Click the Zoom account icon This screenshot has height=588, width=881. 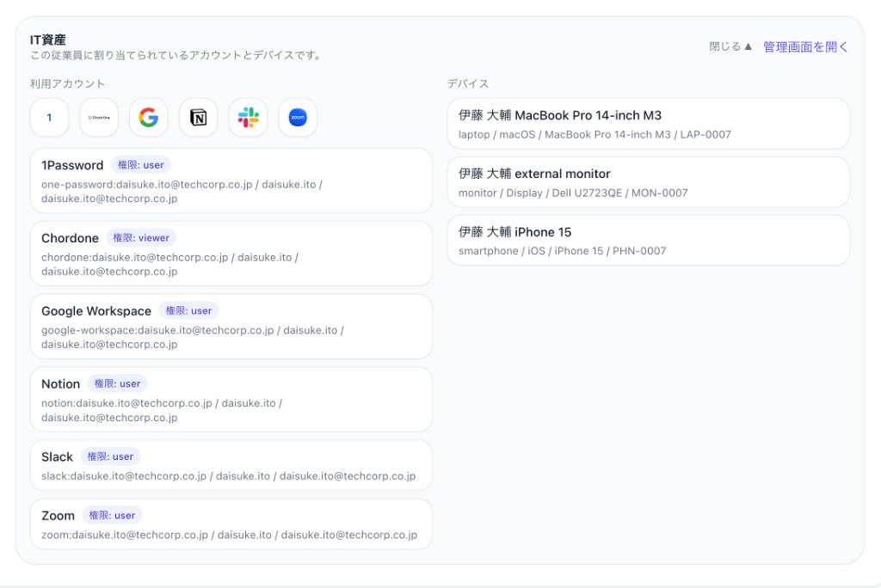(x=298, y=118)
